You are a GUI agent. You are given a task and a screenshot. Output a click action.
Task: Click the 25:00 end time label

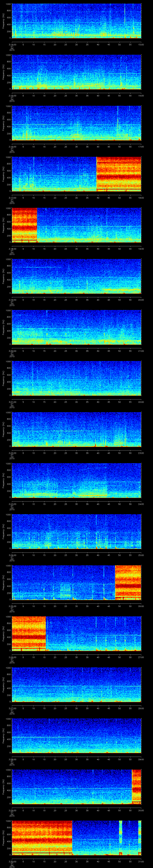click(x=141, y=555)
